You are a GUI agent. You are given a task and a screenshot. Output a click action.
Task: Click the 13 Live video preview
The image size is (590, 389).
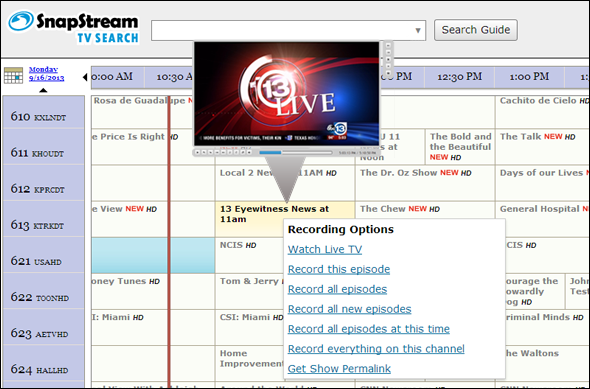click(x=286, y=93)
